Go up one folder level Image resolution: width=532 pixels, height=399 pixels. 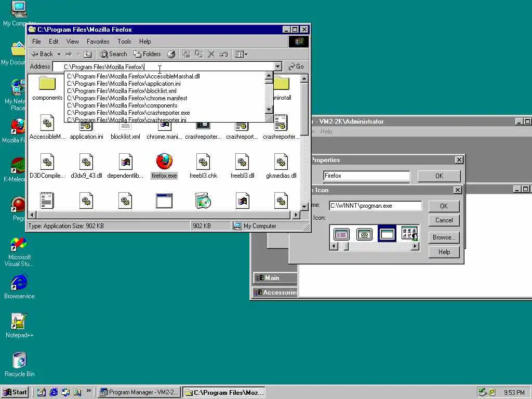click(87, 54)
